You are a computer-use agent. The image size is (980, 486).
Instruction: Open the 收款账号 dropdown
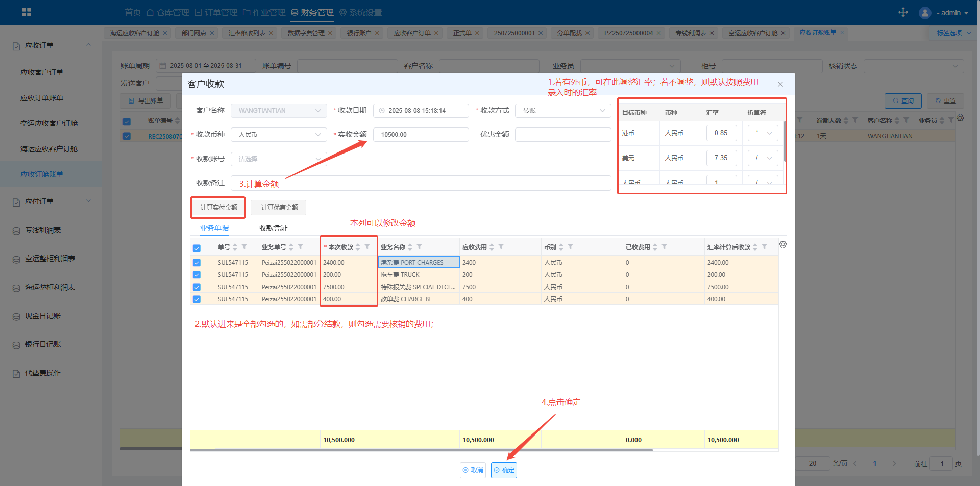[278, 159]
